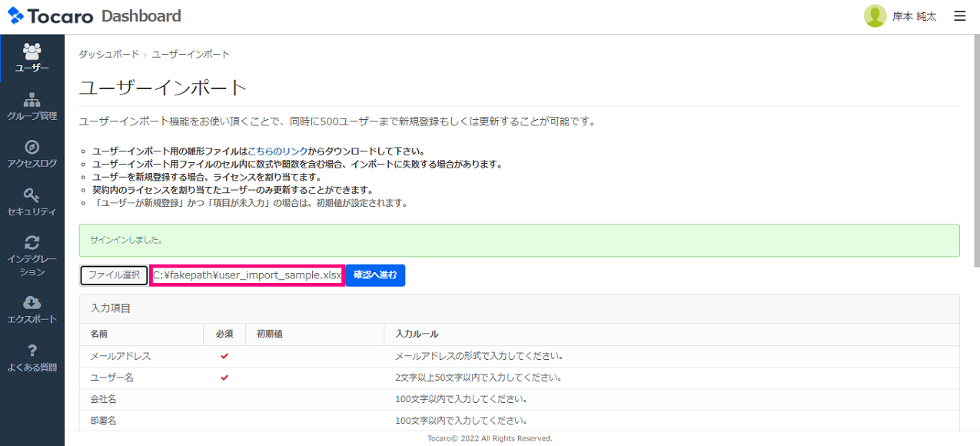Click the メールアドレス table row
The height and width of the screenshot is (446, 980).
[519, 356]
